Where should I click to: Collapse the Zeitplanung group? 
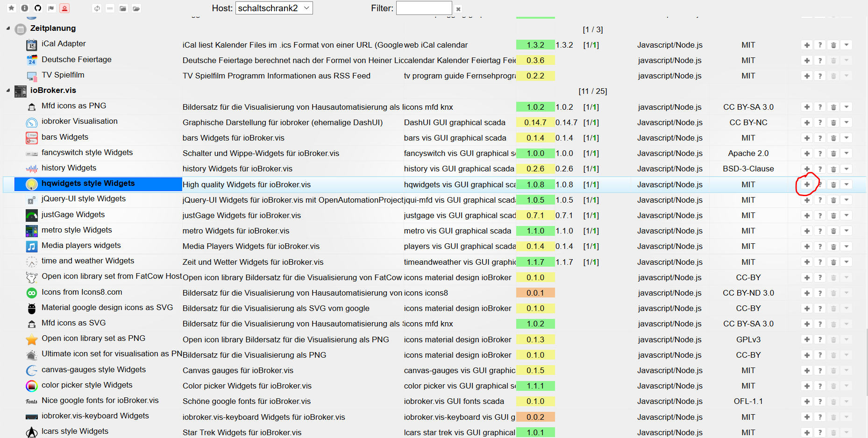point(8,28)
